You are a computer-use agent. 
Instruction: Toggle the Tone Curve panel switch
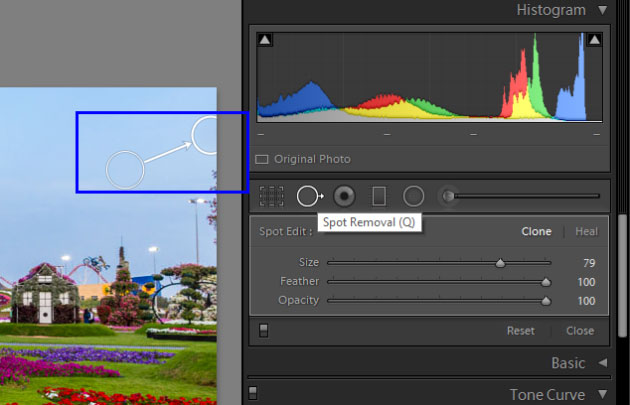click(253, 393)
